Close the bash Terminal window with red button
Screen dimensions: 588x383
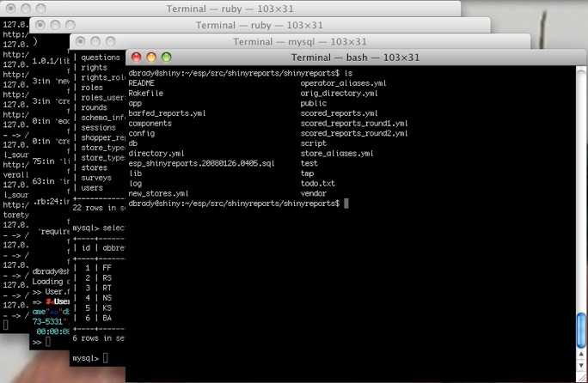(136, 58)
